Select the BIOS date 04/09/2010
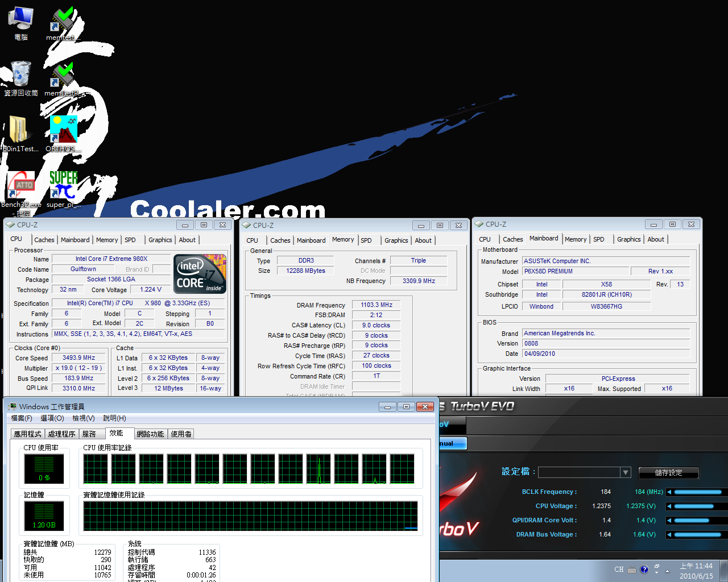The height and width of the screenshot is (582, 728). pyautogui.click(x=606, y=354)
